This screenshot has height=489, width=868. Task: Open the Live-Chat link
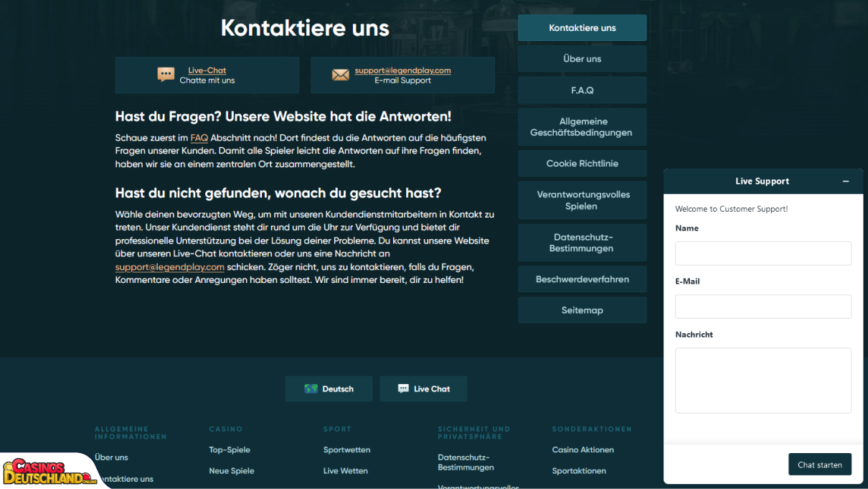(207, 70)
